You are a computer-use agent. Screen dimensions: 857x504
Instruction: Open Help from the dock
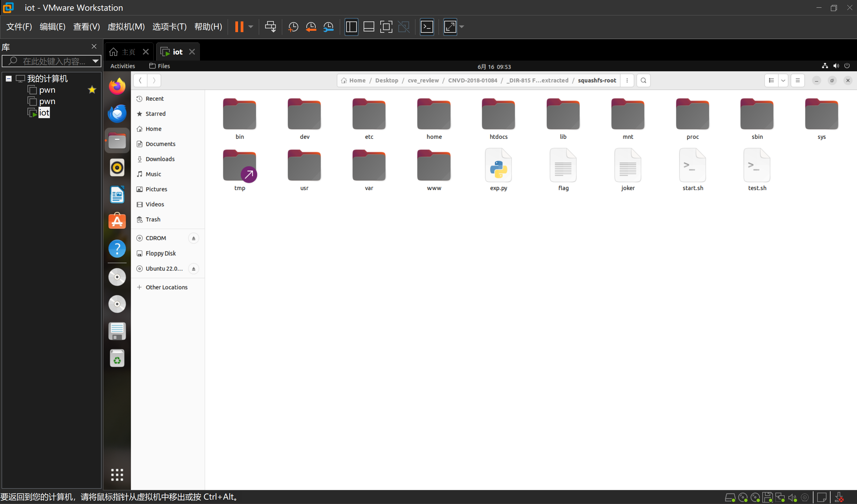tap(117, 249)
